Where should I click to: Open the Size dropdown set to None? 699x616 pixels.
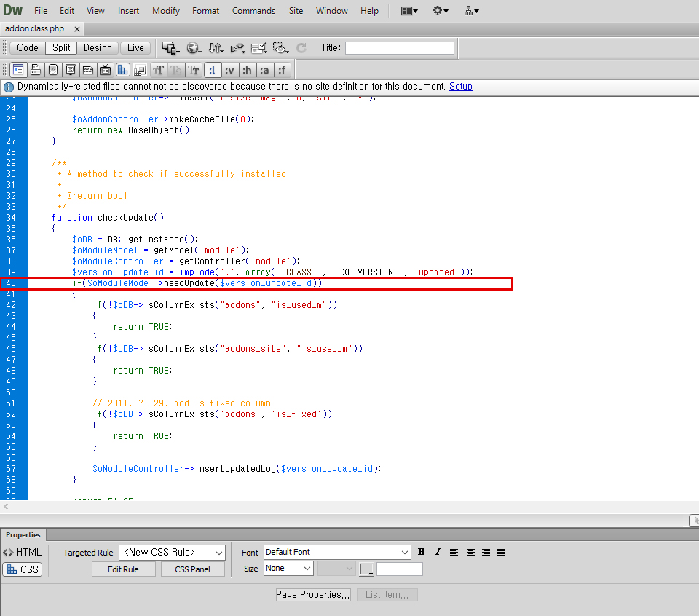tap(288, 568)
